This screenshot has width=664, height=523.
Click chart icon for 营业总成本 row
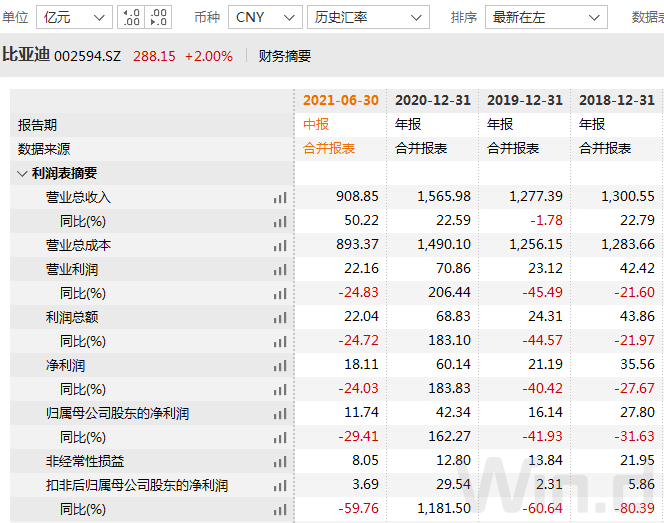279,246
